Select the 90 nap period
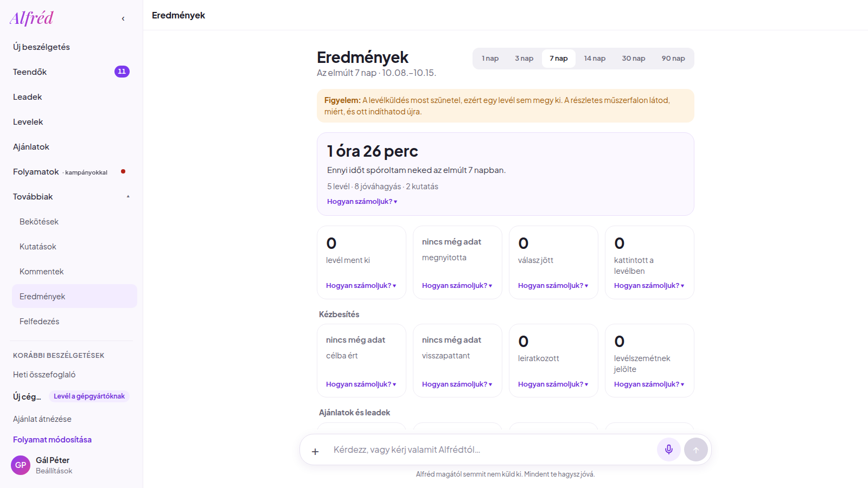The width and height of the screenshot is (868, 488). point(673,59)
